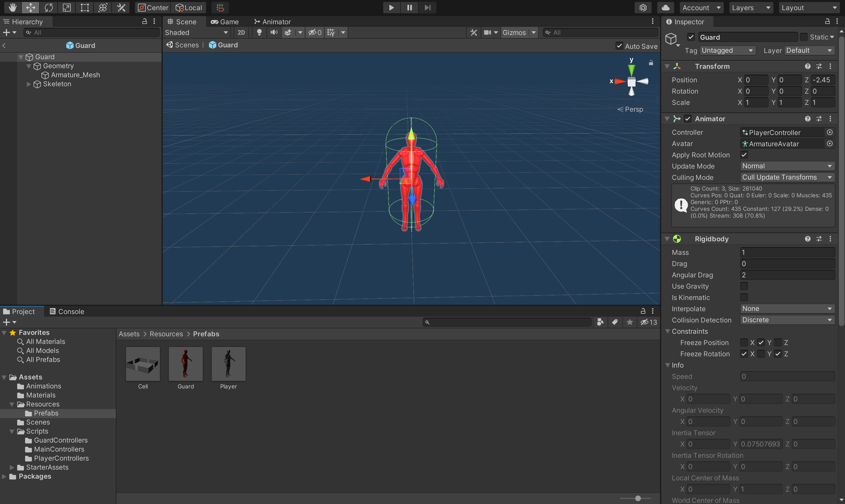Open the Layers menu
This screenshot has width=845, height=504.
point(751,8)
